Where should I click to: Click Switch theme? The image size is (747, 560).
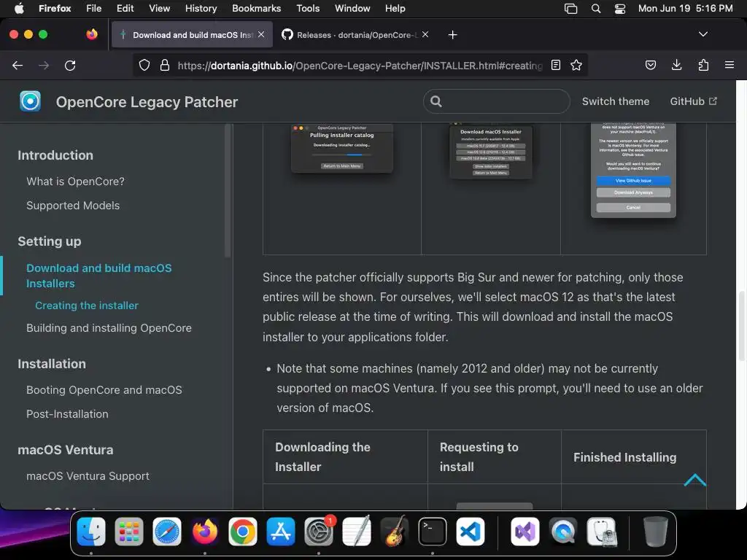pos(616,101)
